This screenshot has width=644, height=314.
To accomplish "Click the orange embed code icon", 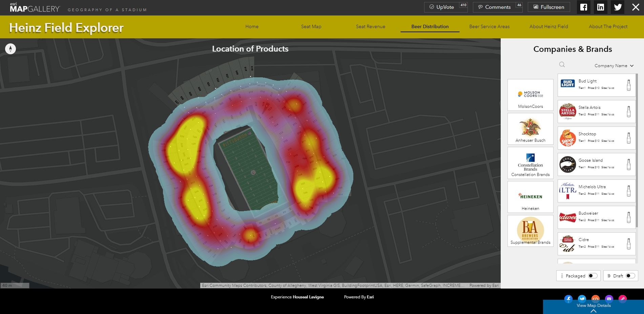I will click(x=596, y=299).
